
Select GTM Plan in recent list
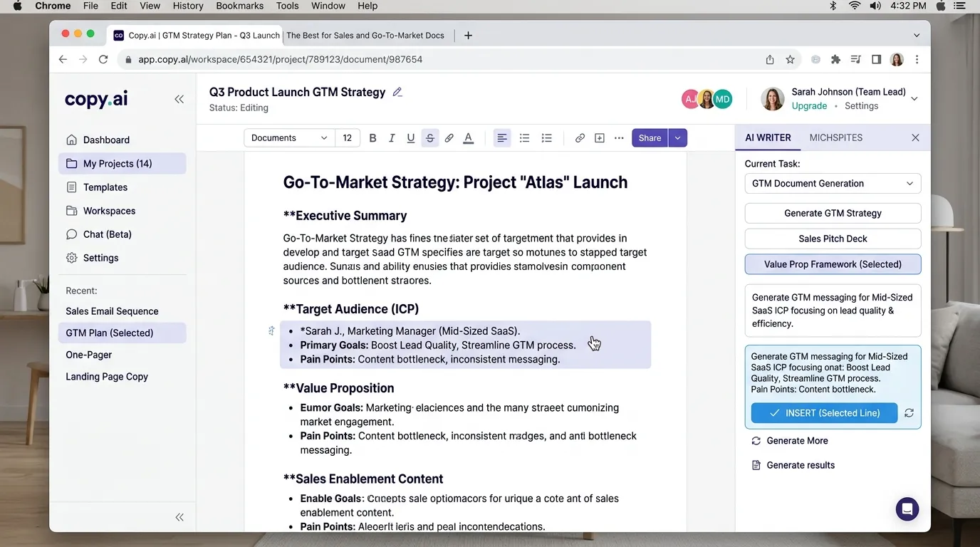pos(123,333)
